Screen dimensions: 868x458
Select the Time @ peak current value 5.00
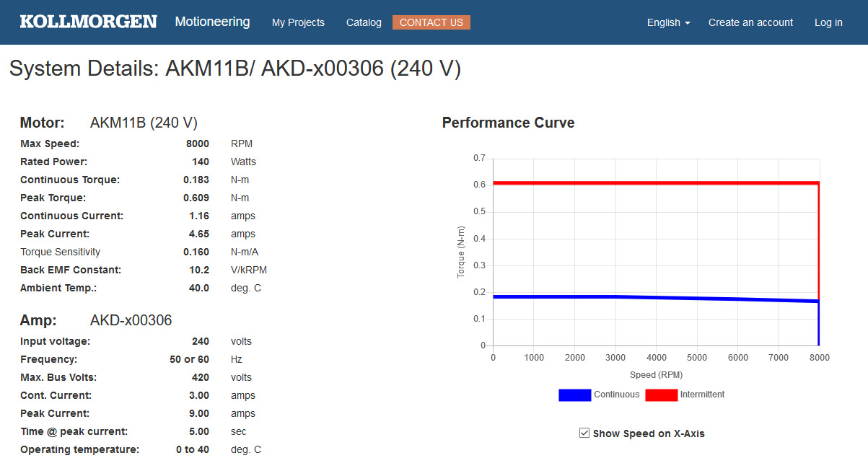click(199, 431)
